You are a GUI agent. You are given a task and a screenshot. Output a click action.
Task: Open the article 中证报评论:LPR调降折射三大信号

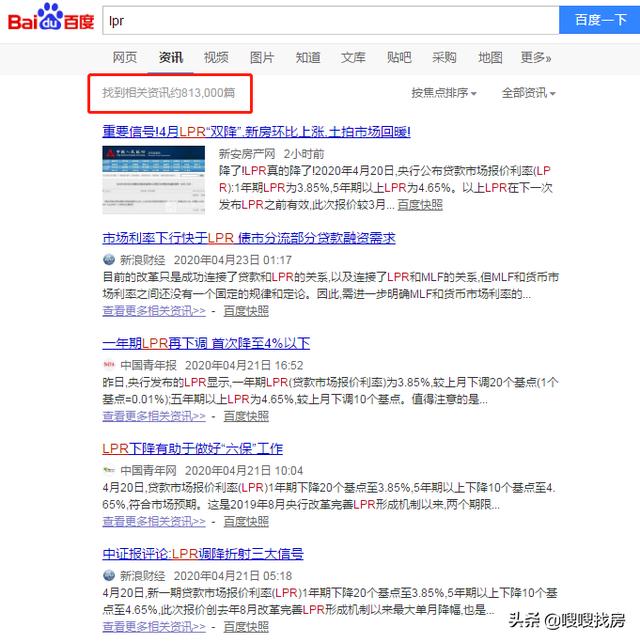pyautogui.click(x=203, y=554)
